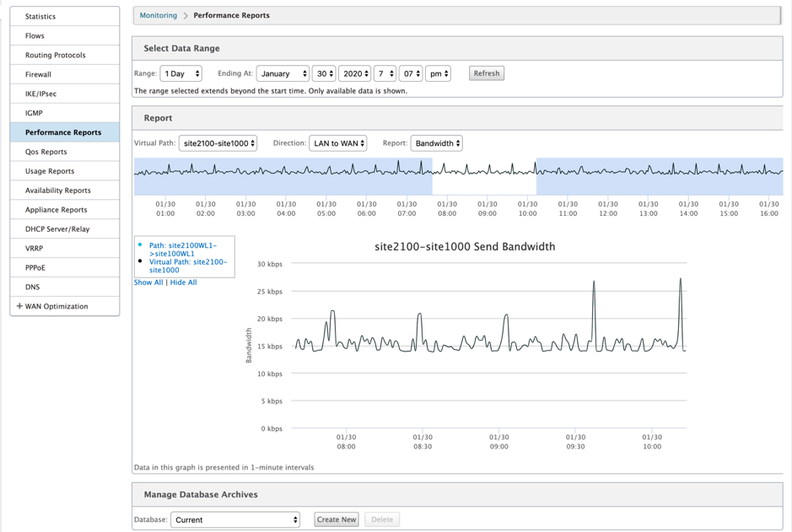Image resolution: width=792 pixels, height=532 pixels.
Task: Click the left shaded region of overview timeline
Action: click(283, 176)
